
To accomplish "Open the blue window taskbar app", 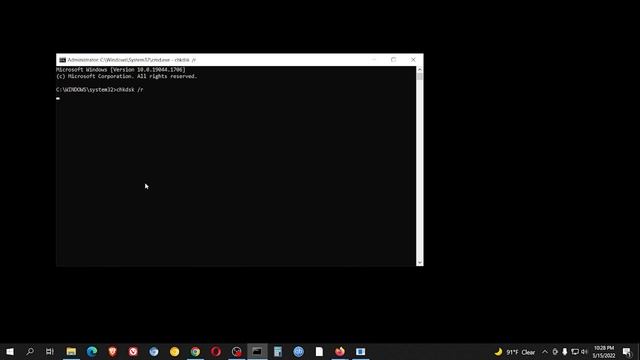I will coord(360,351).
